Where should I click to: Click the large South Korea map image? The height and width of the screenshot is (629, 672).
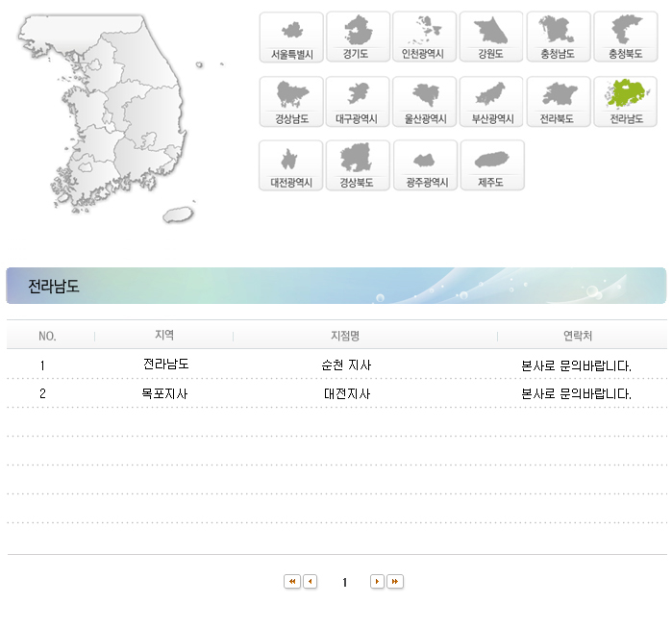[x=121, y=118]
